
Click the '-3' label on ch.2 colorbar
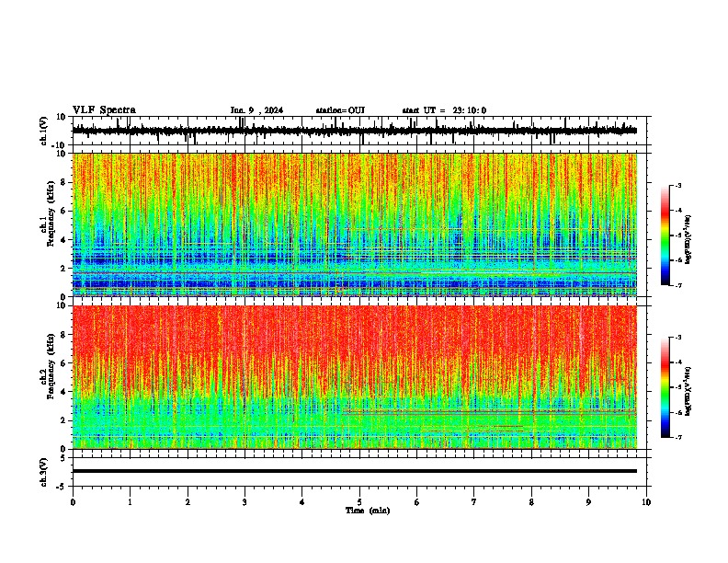[678, 338]
